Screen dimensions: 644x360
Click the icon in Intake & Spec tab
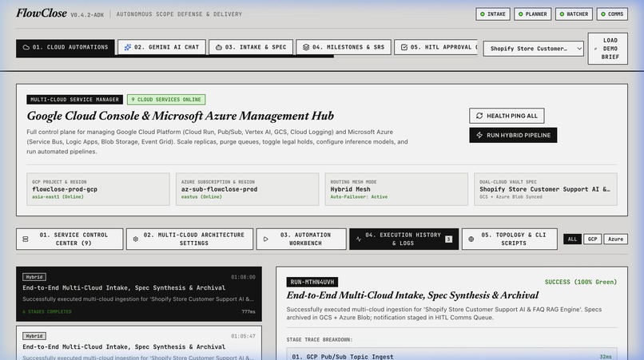(218, 48)
